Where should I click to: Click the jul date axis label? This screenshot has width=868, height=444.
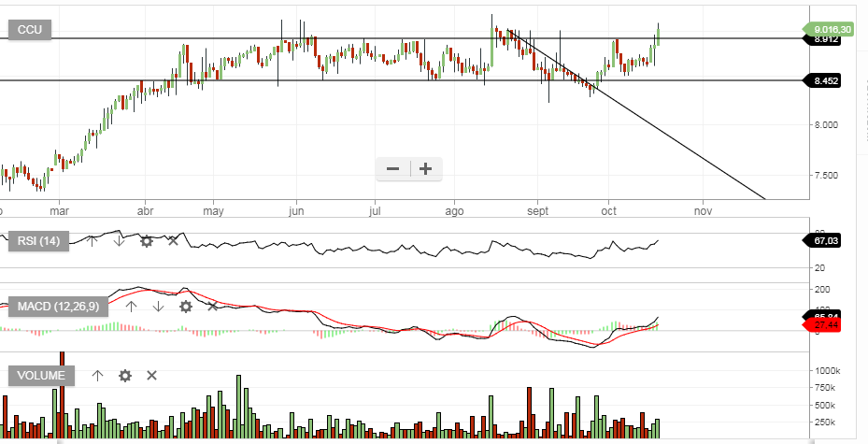[375, 211]
